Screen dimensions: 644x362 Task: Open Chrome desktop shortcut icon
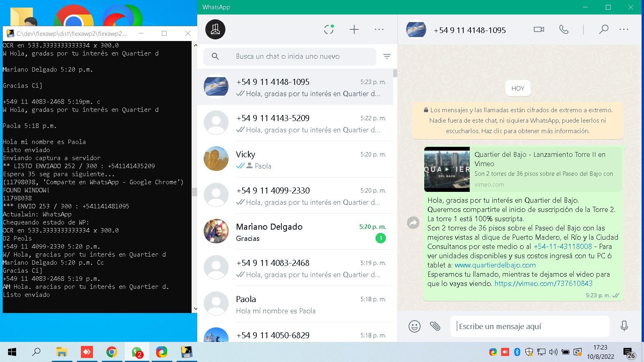click(x=74, y=16)
